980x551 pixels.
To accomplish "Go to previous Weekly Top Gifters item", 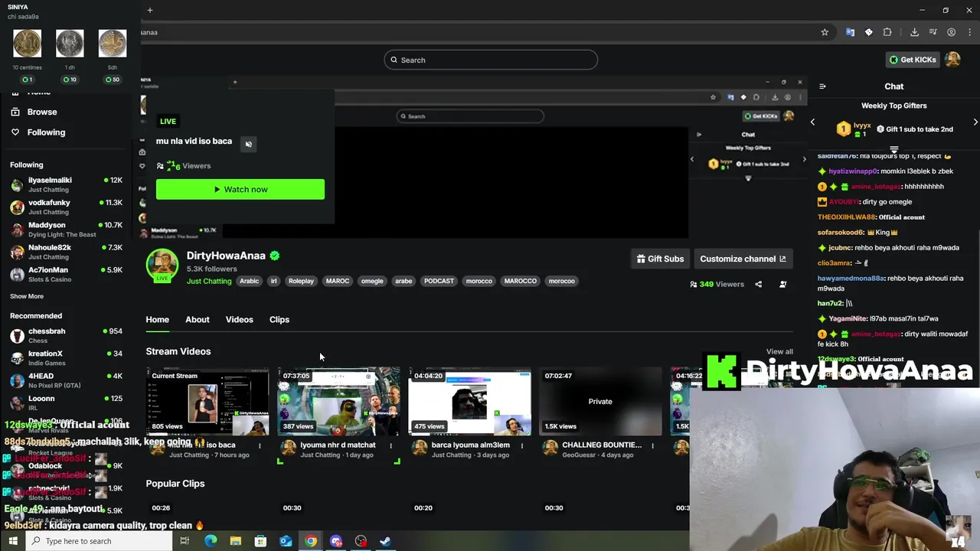I will point(812,122).
